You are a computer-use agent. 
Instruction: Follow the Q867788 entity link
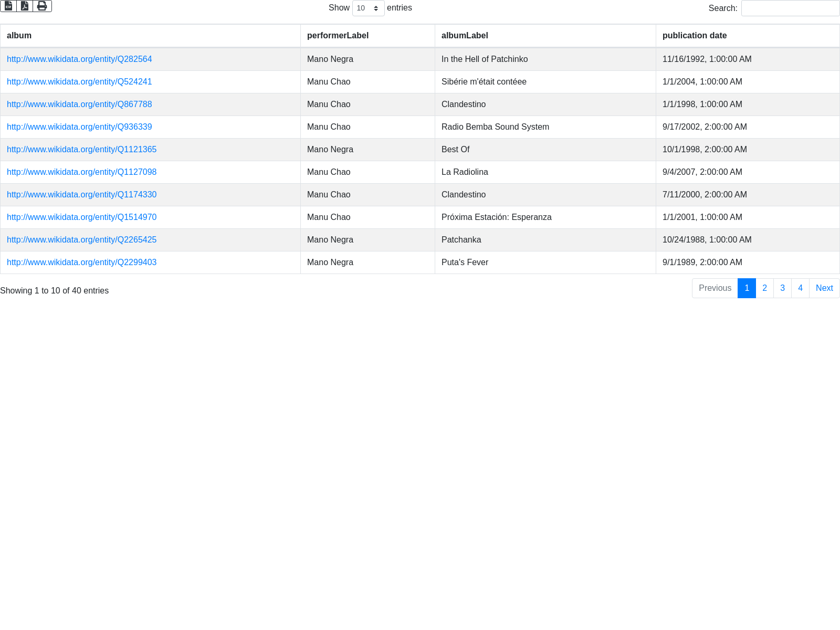[79, 104]
